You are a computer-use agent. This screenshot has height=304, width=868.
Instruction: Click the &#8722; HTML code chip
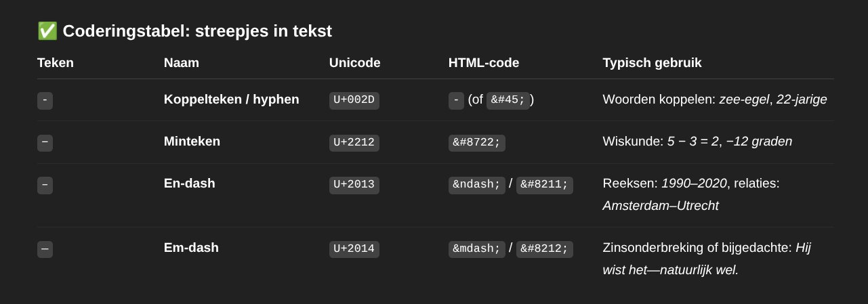[477, 143]
